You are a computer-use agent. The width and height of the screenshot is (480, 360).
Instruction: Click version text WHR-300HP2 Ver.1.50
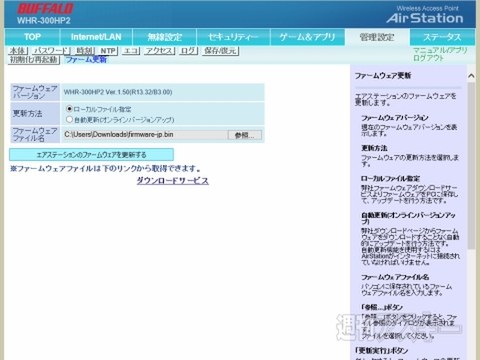click(118, 92)
